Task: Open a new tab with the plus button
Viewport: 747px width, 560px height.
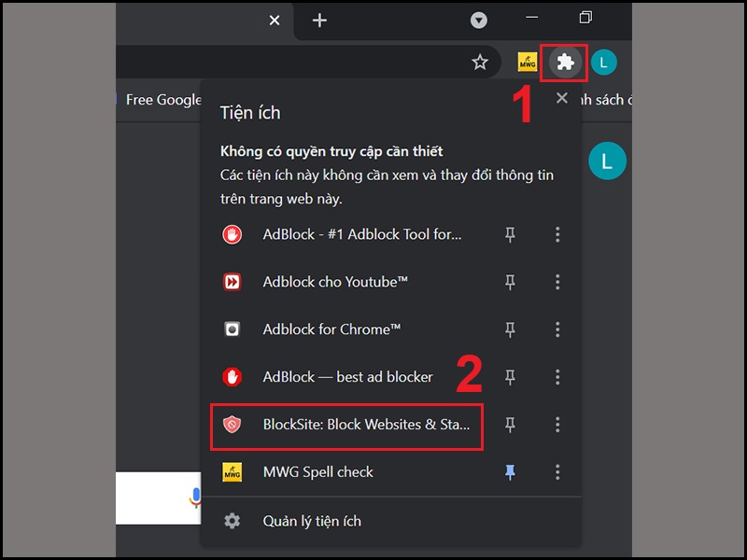Action: point(319,20)
